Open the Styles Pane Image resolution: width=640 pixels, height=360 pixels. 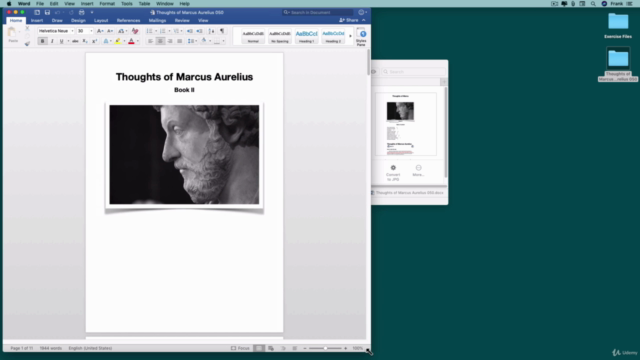[x=361, y=36]
